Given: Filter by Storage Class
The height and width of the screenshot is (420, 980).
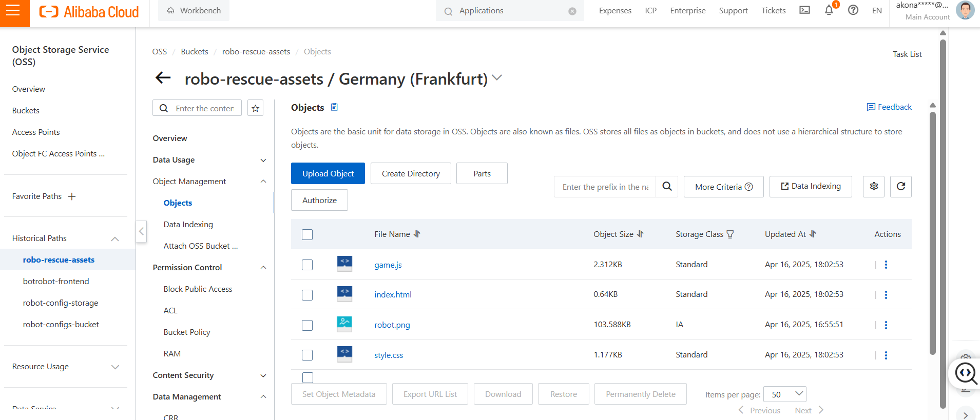Looking at the screenshot, I should tap(730, 234).
